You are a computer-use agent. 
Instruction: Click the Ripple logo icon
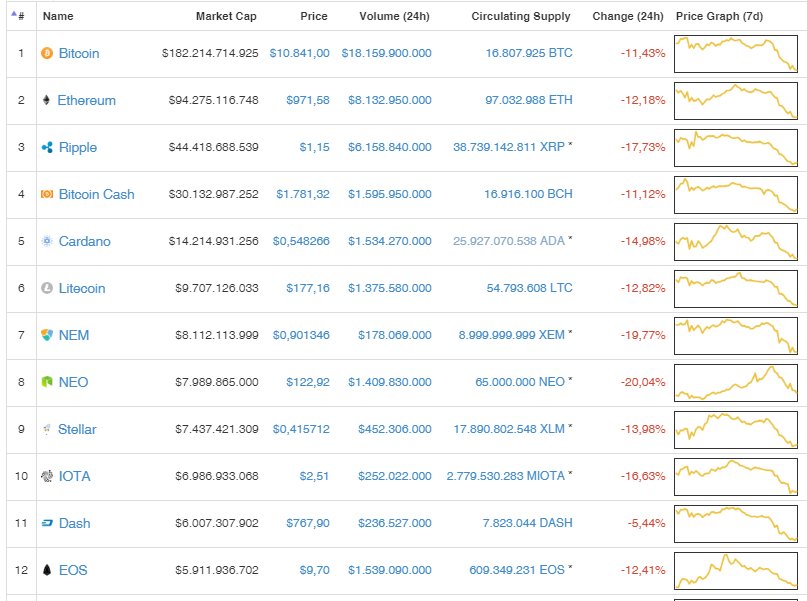(x=47, y=147)
